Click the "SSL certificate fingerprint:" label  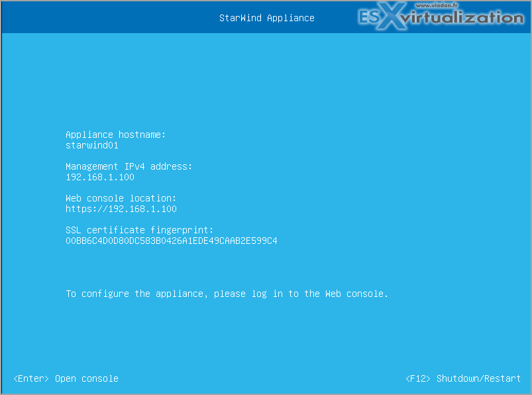click(139, 230)
